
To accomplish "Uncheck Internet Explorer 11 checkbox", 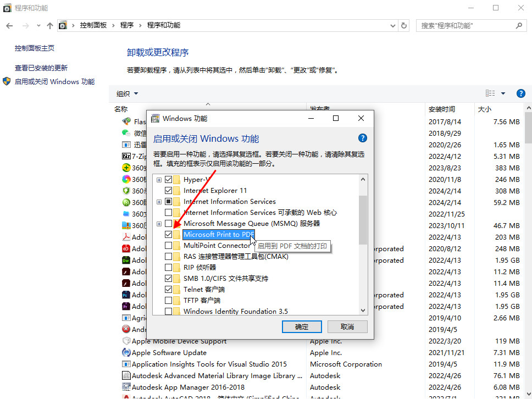I will click(168, 190).
